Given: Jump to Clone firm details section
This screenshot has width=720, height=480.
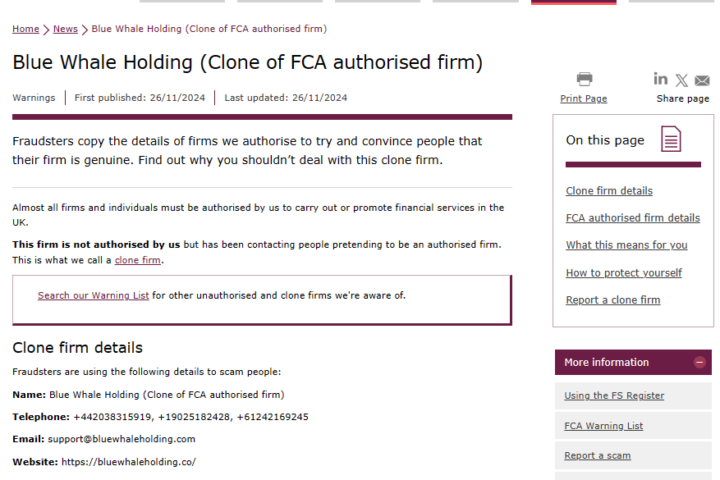Looking at the screenshot, I should coord(609,191).
